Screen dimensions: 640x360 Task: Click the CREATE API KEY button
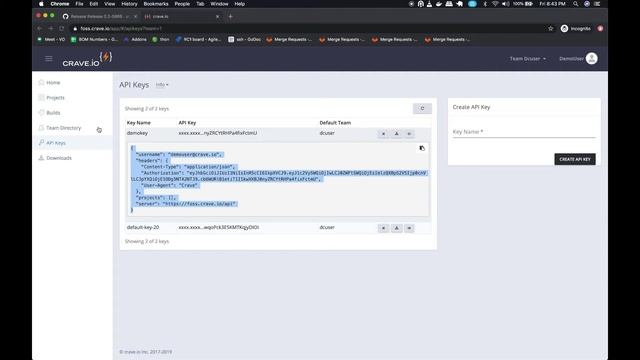point(575,159)
